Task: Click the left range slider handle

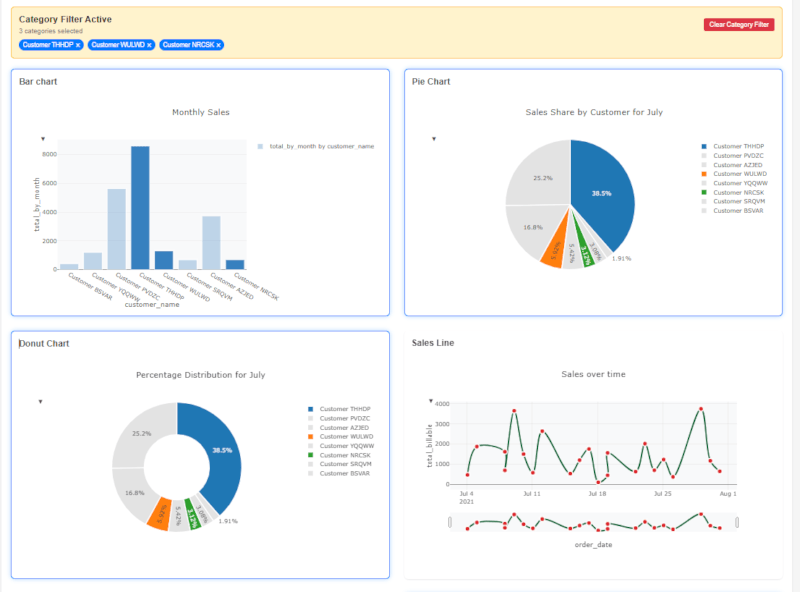Action: pos(450,522)
